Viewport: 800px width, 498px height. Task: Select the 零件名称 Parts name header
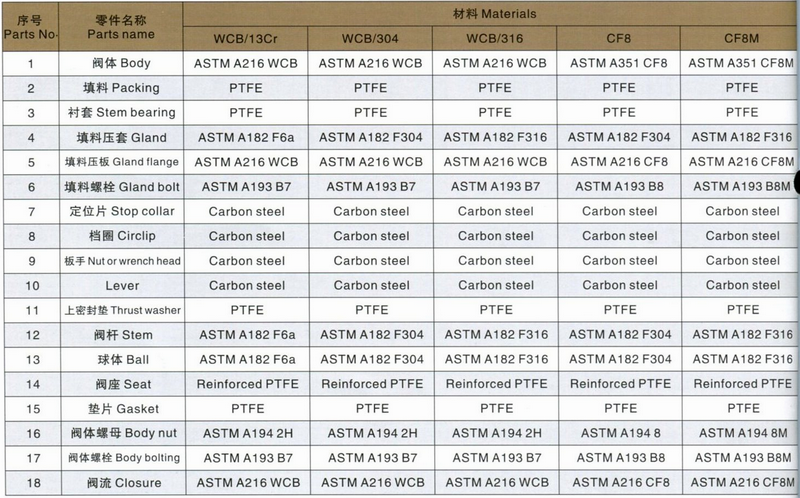[122, 26]
